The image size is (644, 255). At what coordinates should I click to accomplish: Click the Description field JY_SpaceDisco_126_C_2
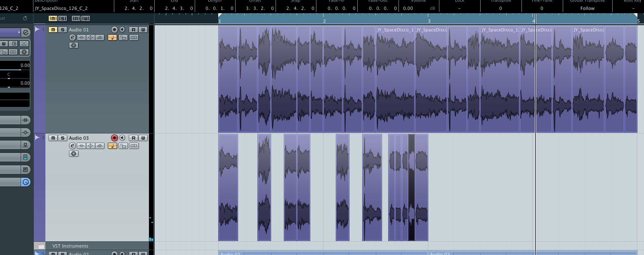(x=61, y=8)
